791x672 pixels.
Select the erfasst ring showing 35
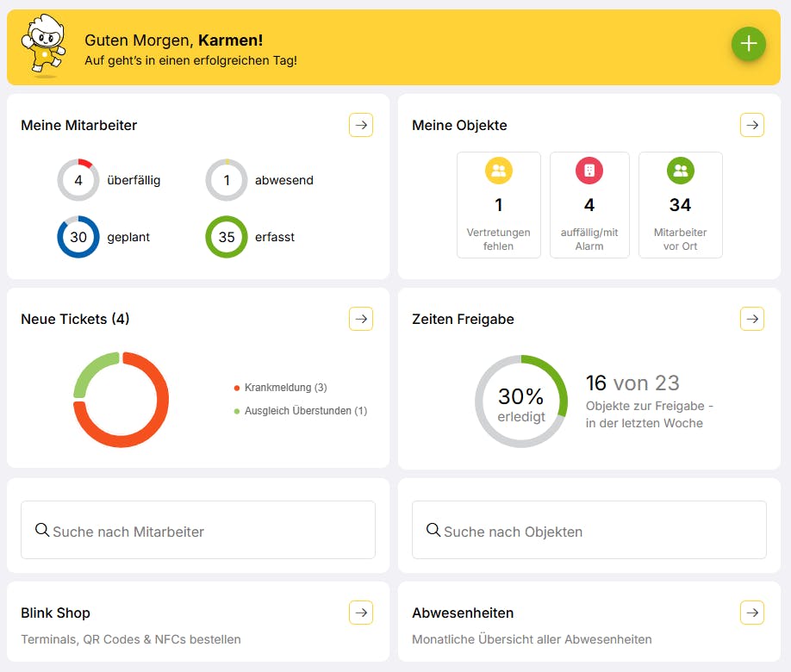[227, 237]
